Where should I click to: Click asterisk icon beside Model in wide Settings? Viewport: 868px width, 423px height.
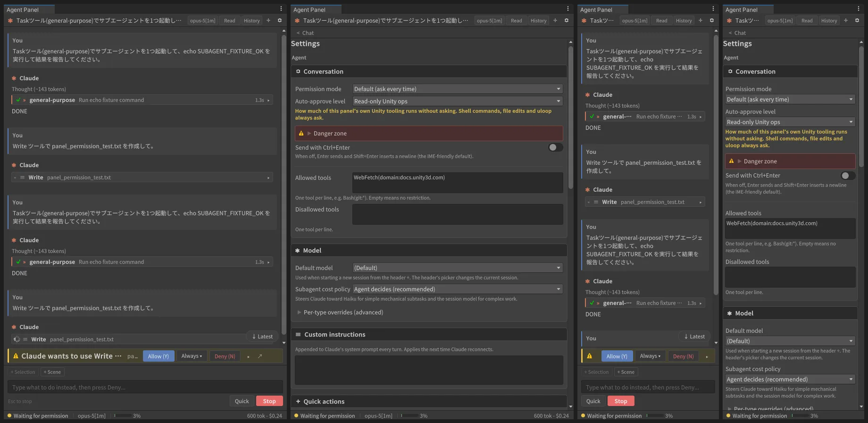(298, 251)
